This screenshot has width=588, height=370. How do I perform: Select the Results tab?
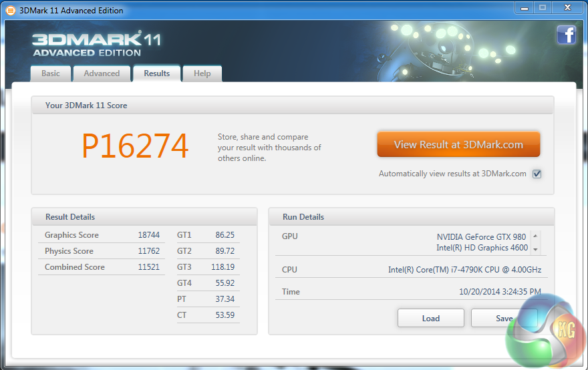click(x=157, y=73)
